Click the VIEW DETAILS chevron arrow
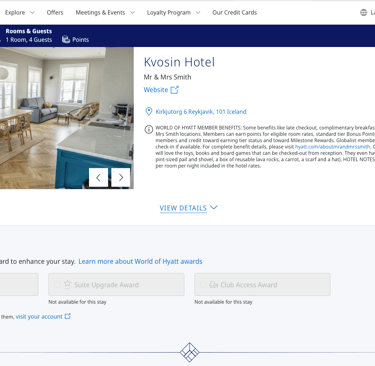 click(214, 207)
